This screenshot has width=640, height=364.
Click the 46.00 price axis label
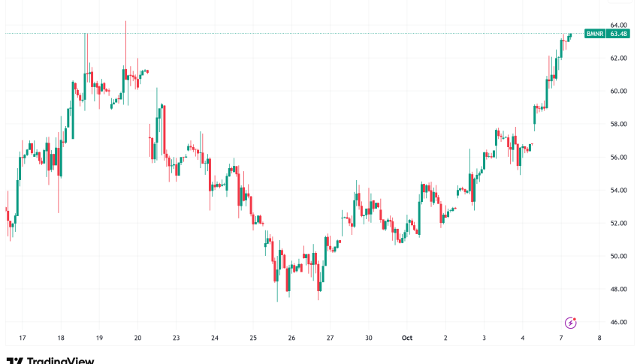619,322
